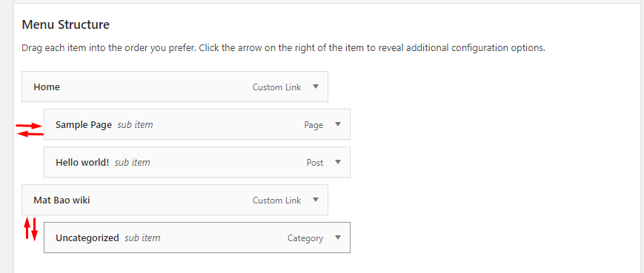Click the Custom Link label on Home
644x273 pixels.
[x=276, y=87]
